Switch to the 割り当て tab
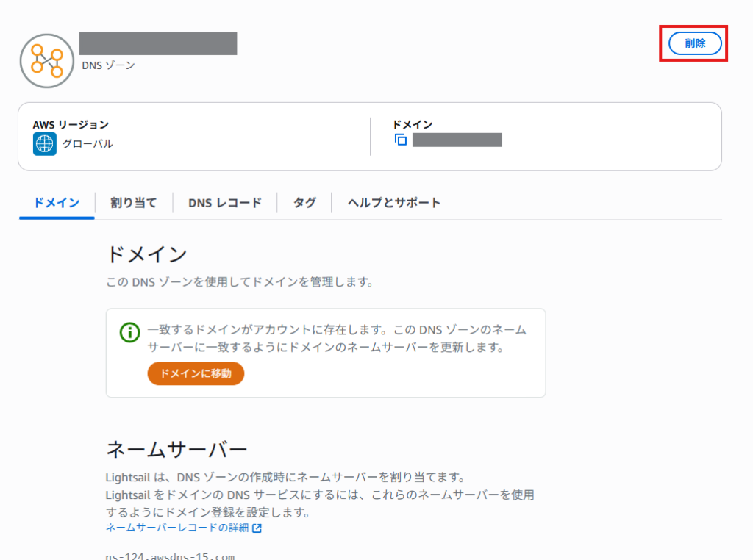753x560 pixels. (134, 203)
